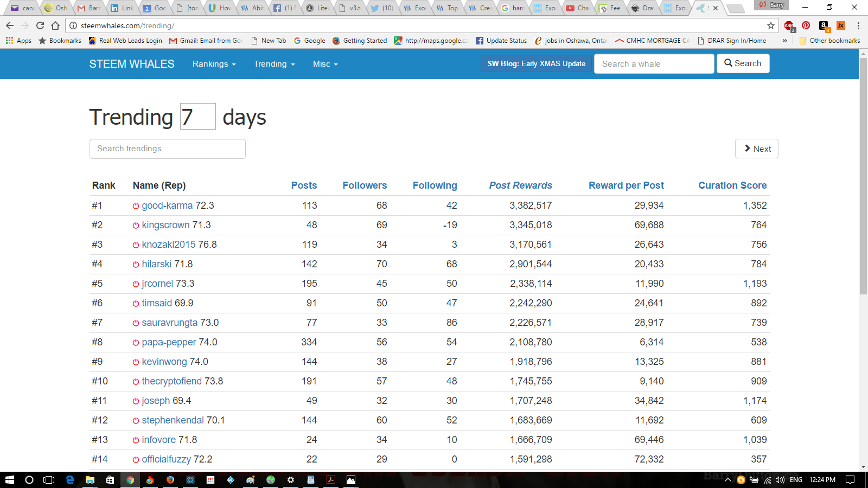
Task: Click the AdBlock Plus extension icon
Action: tap(789, 25)
